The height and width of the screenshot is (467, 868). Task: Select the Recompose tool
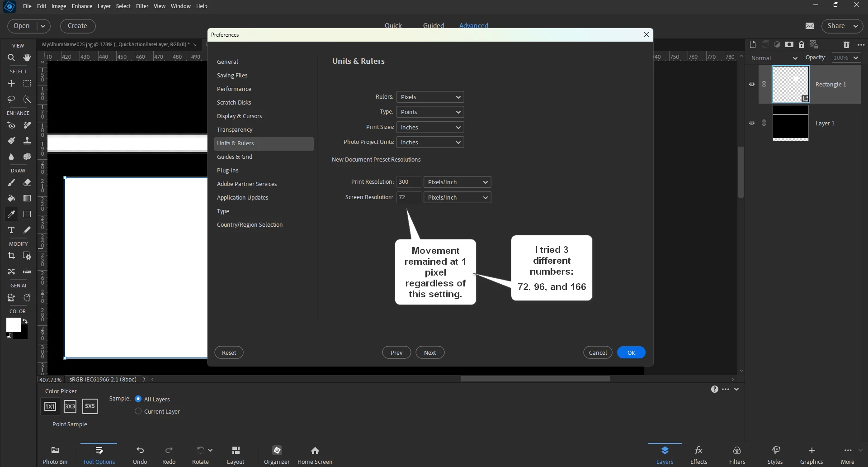pos(27,256)
